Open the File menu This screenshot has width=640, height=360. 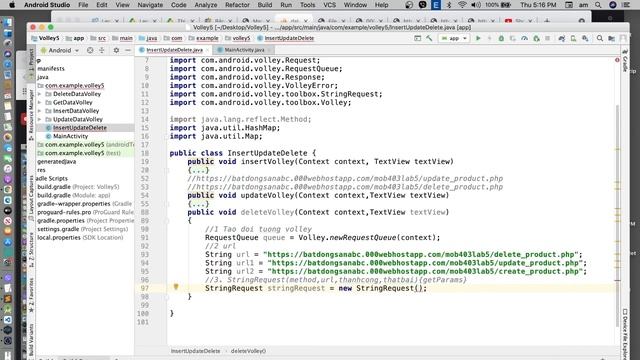point(83,5)
